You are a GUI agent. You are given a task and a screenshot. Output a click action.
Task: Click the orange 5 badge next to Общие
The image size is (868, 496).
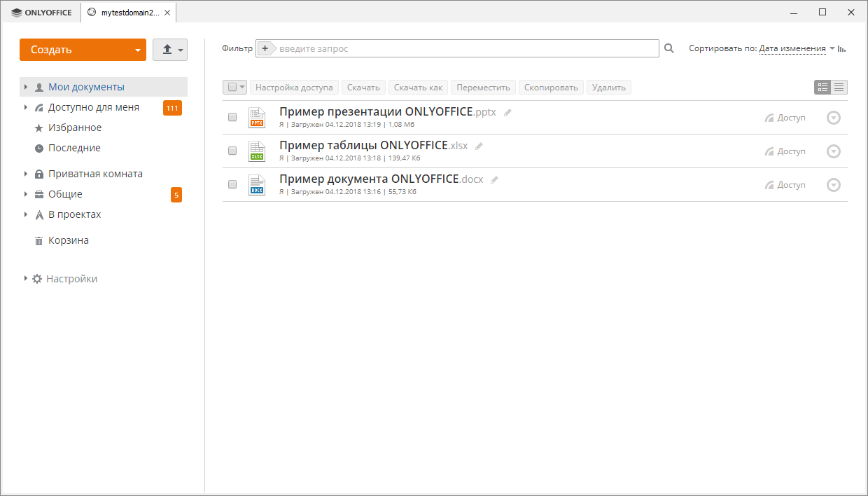pyautogui.click(x=176, y=195)
